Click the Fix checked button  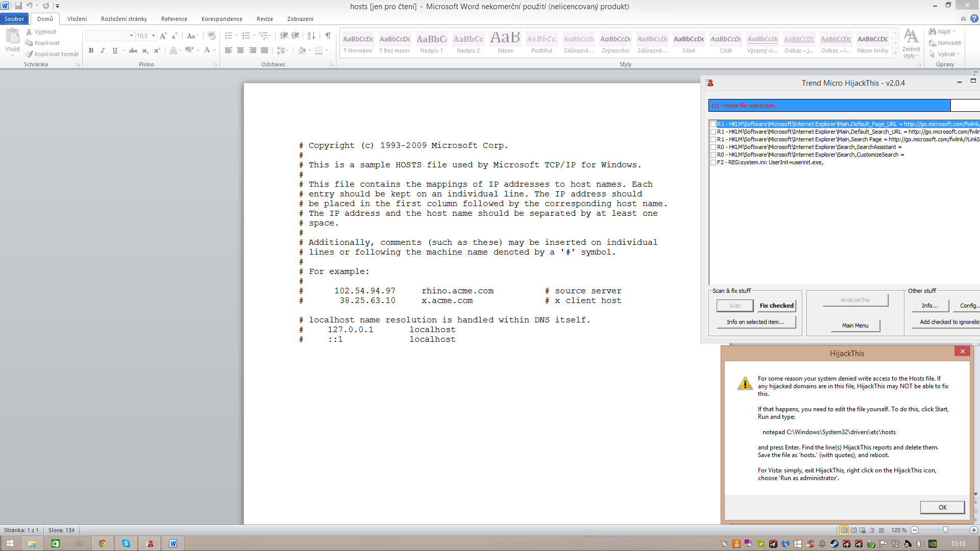point(776,306)
